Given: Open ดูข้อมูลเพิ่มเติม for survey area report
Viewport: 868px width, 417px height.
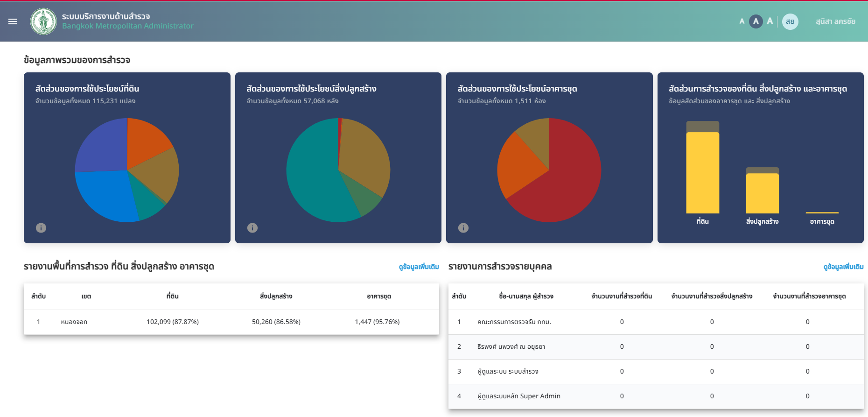Looking at the screenshot, I should (419, 267).
